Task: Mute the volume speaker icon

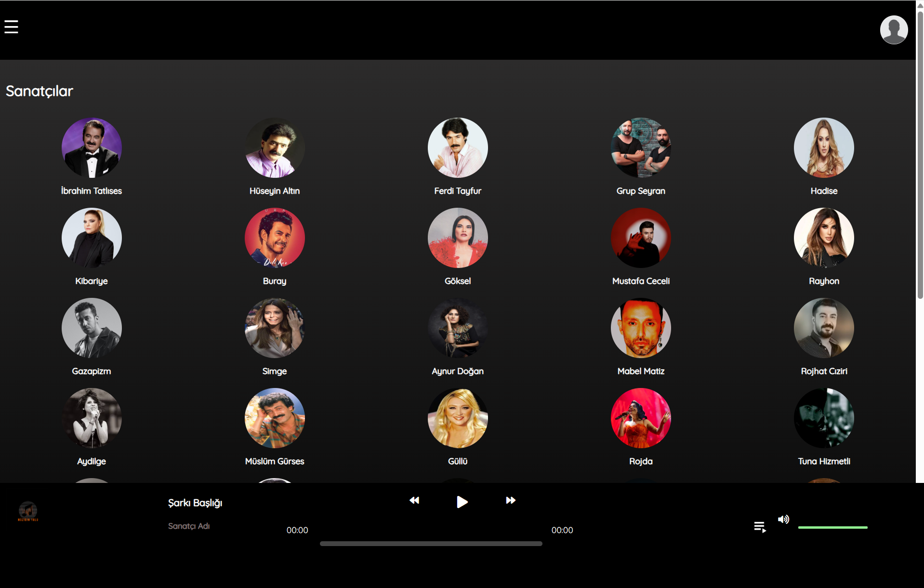Action: [783, 519]
